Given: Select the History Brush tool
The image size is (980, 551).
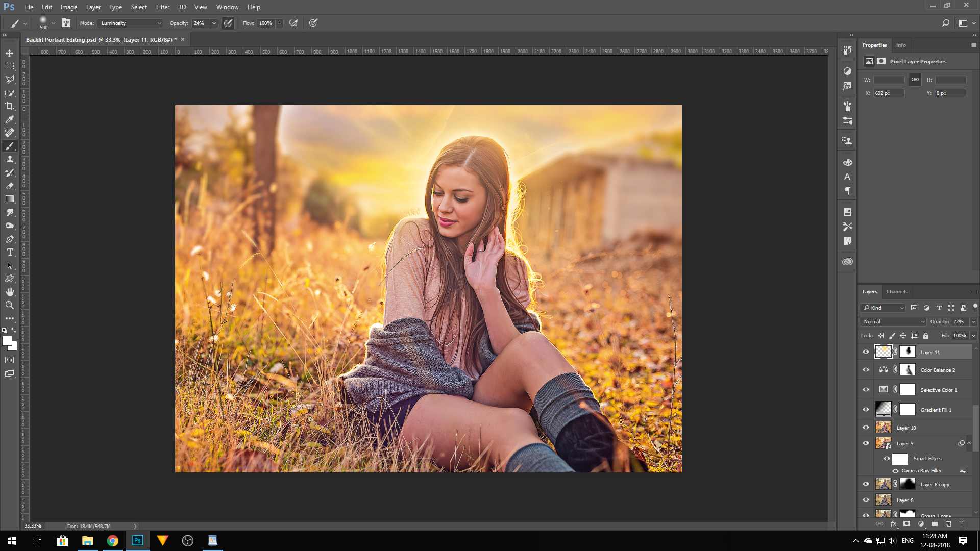Looking at the screenshot, I should point(10,172).
